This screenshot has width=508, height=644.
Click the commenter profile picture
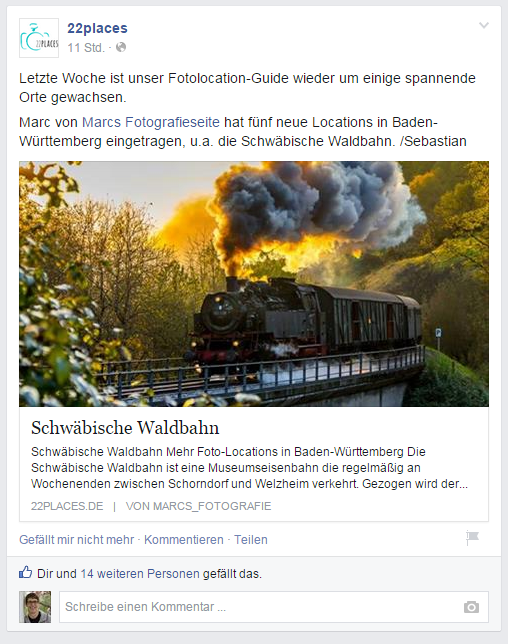pyautogui.click(x=35, y=607)
